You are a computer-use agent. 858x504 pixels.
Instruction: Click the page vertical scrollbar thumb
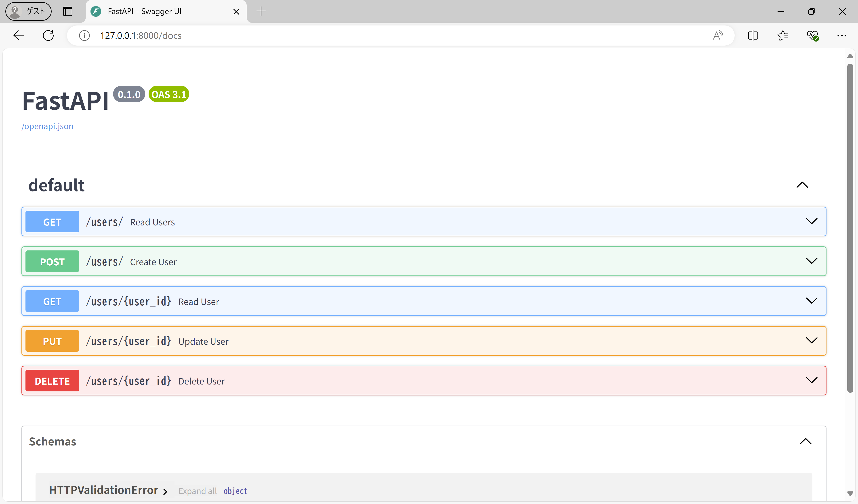[850, 228]
